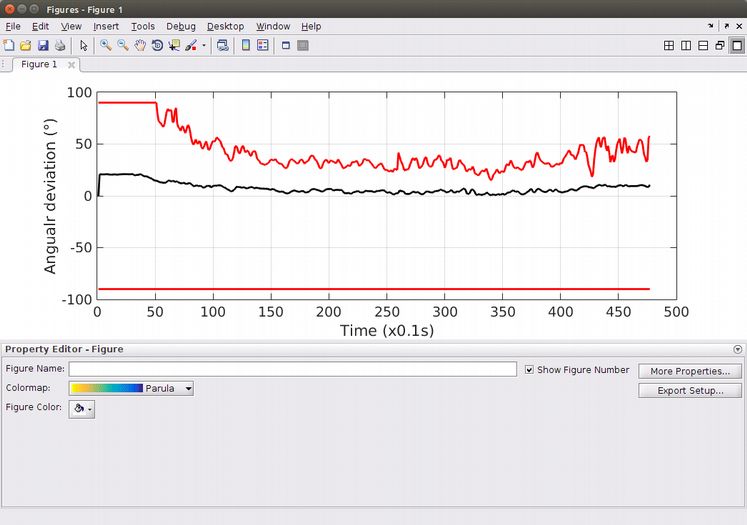
Task: Open the Parula colormap dropdown
Action: pos(188,388)
